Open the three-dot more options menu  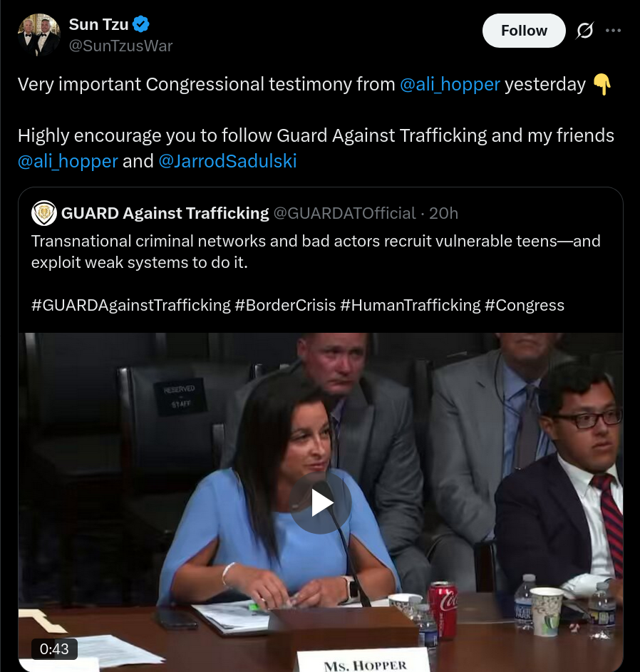pos(614,31)
